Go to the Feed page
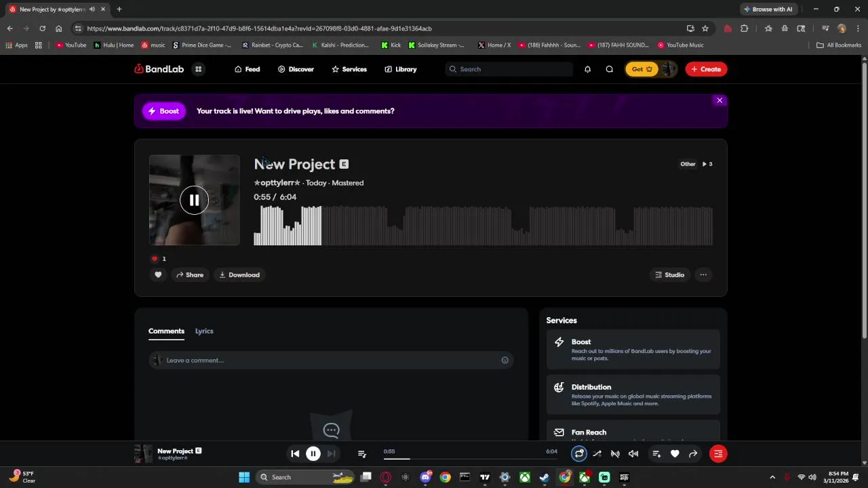This screenshot has height=488, width=868. pyautogui.click(x=247, y=69)
